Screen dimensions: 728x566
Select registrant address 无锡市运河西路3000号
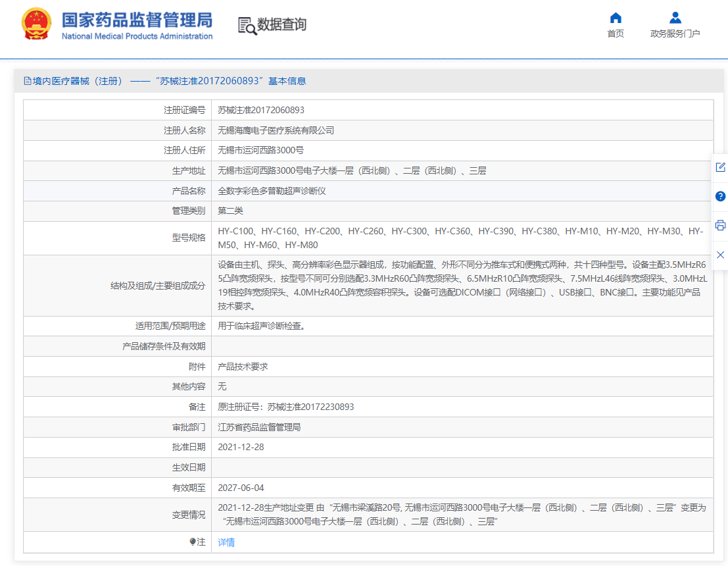260,151
